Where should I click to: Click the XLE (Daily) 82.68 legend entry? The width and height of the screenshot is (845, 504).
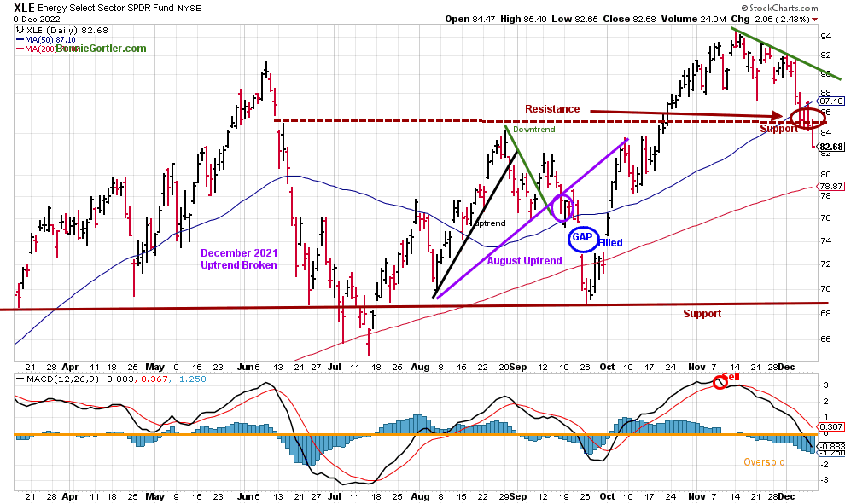(62, 30)
